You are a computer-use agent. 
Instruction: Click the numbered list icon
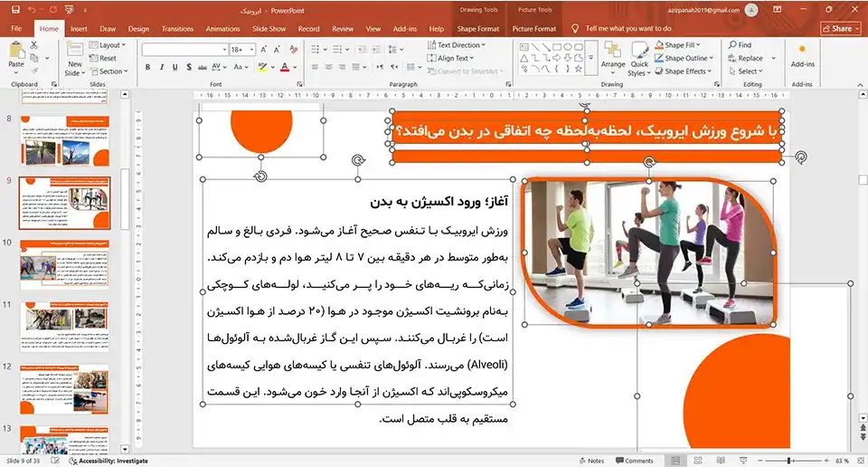click(337, 49)
